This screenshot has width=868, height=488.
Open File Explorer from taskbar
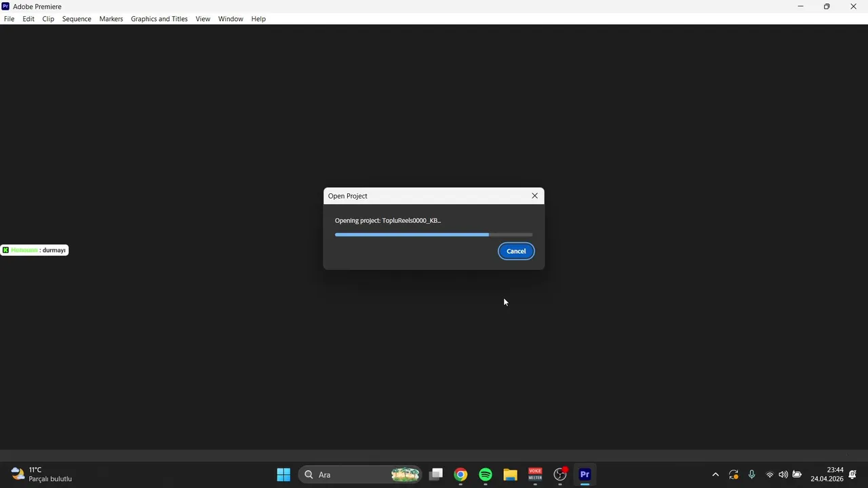click(510, 474)
